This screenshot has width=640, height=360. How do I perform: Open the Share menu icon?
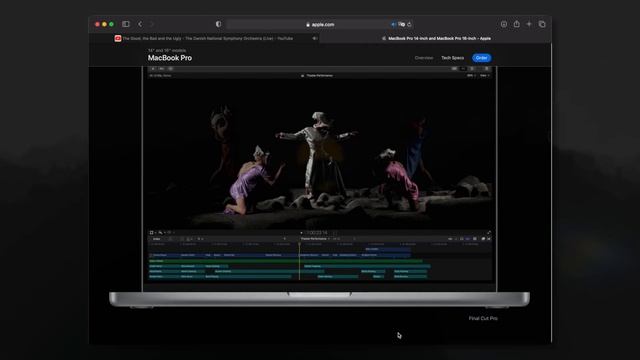pos(517,24)
